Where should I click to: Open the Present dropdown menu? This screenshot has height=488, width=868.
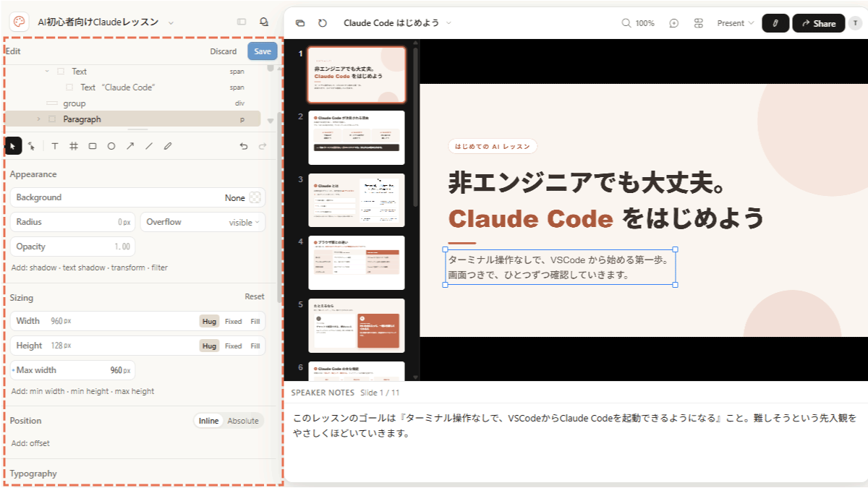736,23
